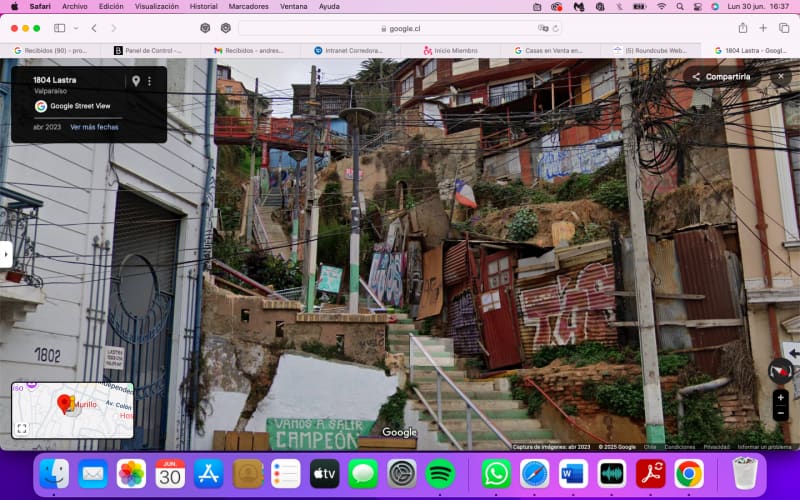The width and height of the screenshot is (800, 500).
Task: Expand minimap with fullscreen icon
Action: pyautogui.click(x=22, y=429)
